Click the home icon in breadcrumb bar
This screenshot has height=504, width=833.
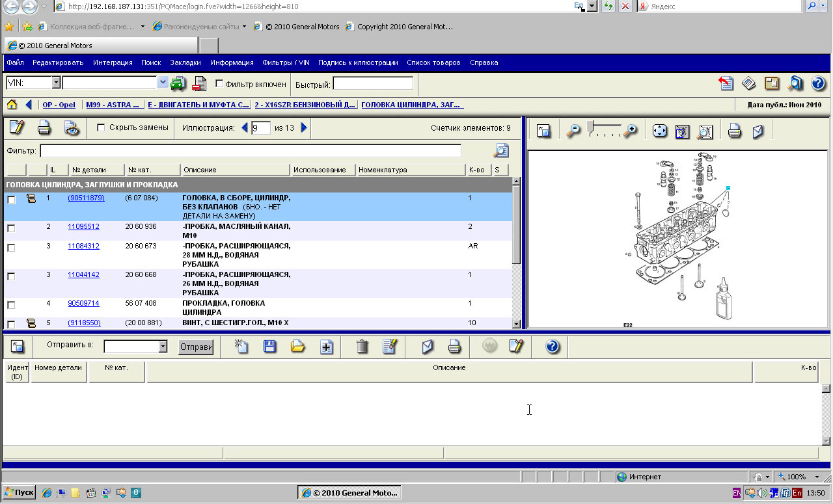(x=12, y=105)
